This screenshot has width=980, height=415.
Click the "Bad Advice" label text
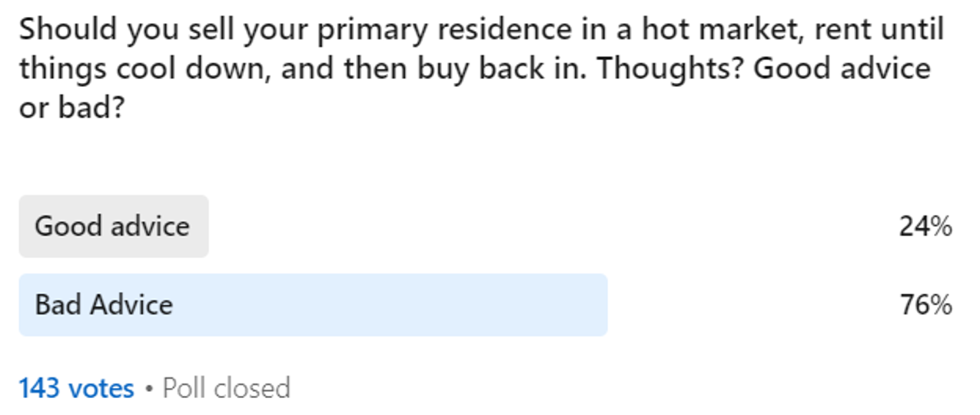(x=104, y=305)
